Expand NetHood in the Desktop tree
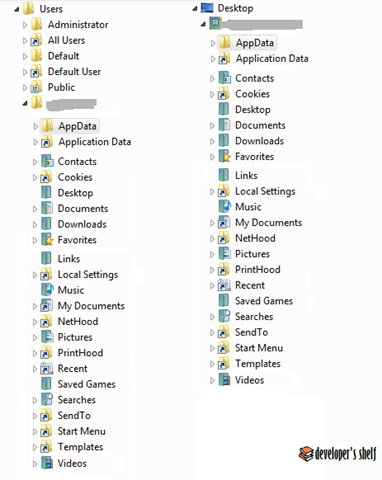Image resolution: width=382 pixels, height=480 pixels. point(212,239)
